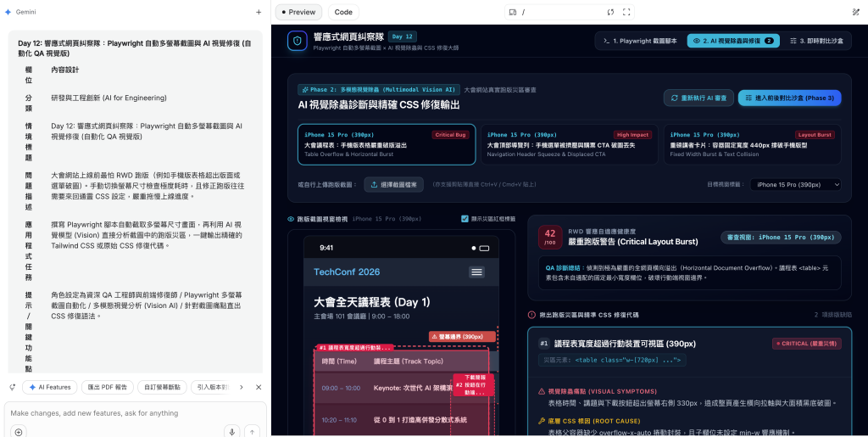
Task: Click the #1 議程表寬度 issue heading
Action: coord(625,344)
